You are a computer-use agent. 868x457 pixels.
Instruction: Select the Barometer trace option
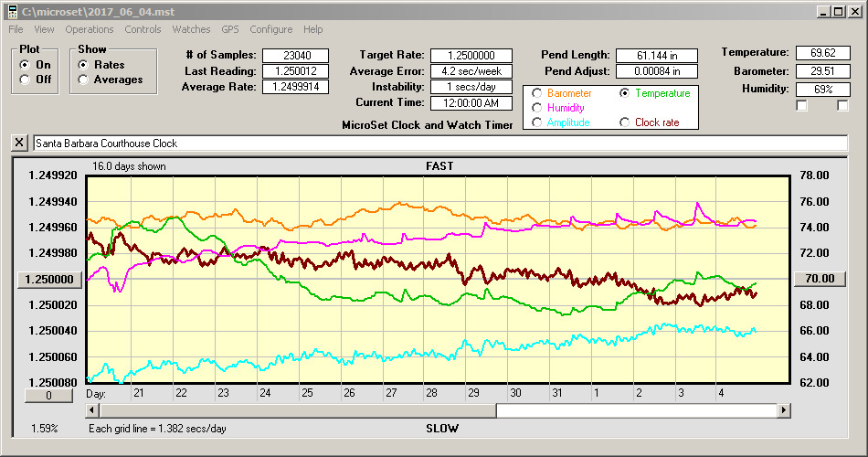click(x=536, y=93)
